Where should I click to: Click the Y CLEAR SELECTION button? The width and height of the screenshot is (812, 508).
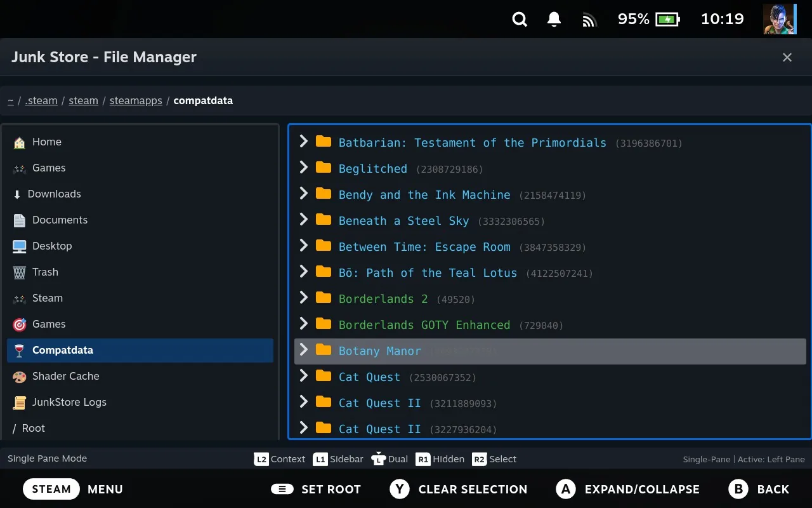(x=459, y=489)
